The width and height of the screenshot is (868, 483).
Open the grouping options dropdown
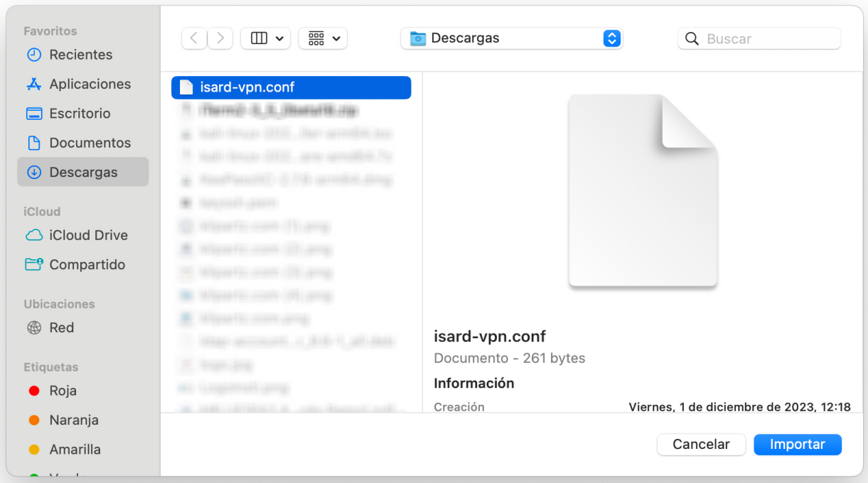point(323,38)
